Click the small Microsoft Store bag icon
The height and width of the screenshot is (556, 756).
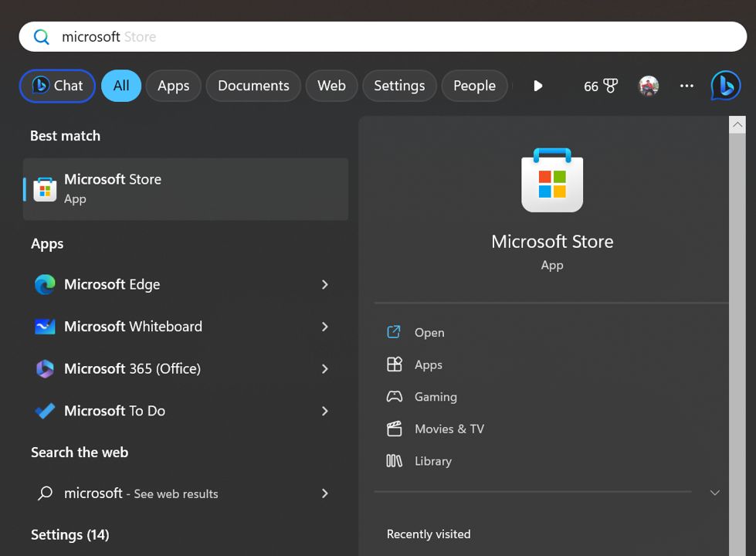click(x=45, y=189)
